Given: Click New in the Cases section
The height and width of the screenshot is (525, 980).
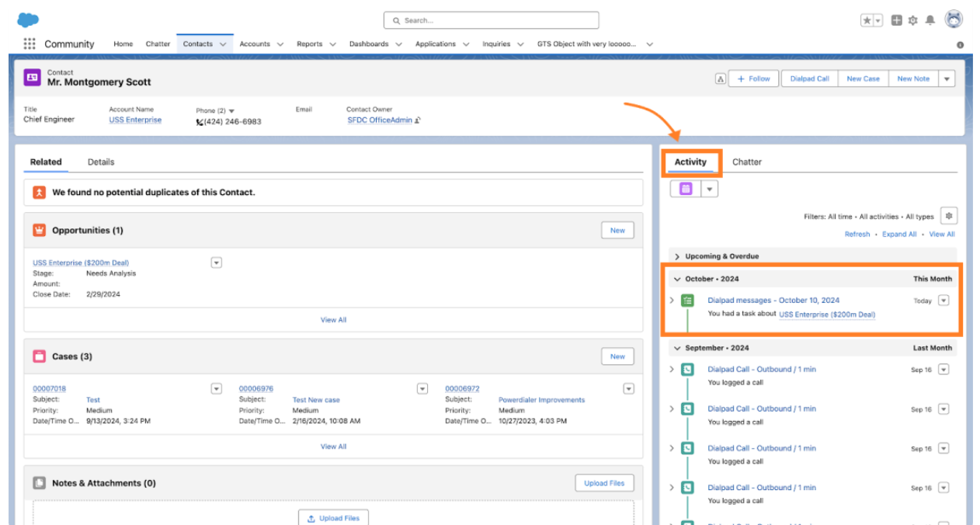Looking at the screenshot, I should coord(617,356).
